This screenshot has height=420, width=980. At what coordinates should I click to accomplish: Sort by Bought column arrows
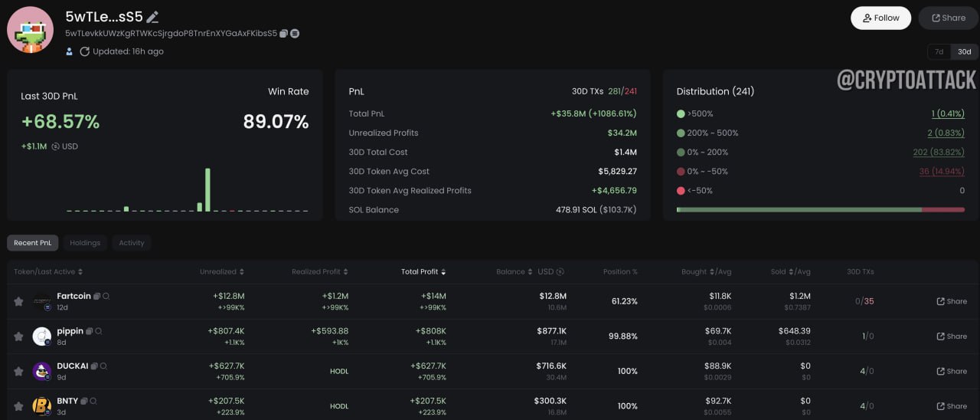click(x=714, y=272)
